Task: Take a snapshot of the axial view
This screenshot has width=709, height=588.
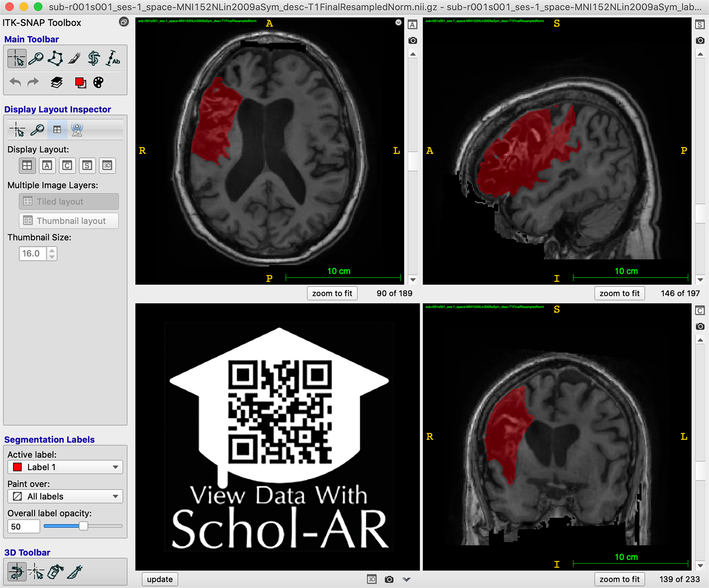Action: click(x=412, y=40)
